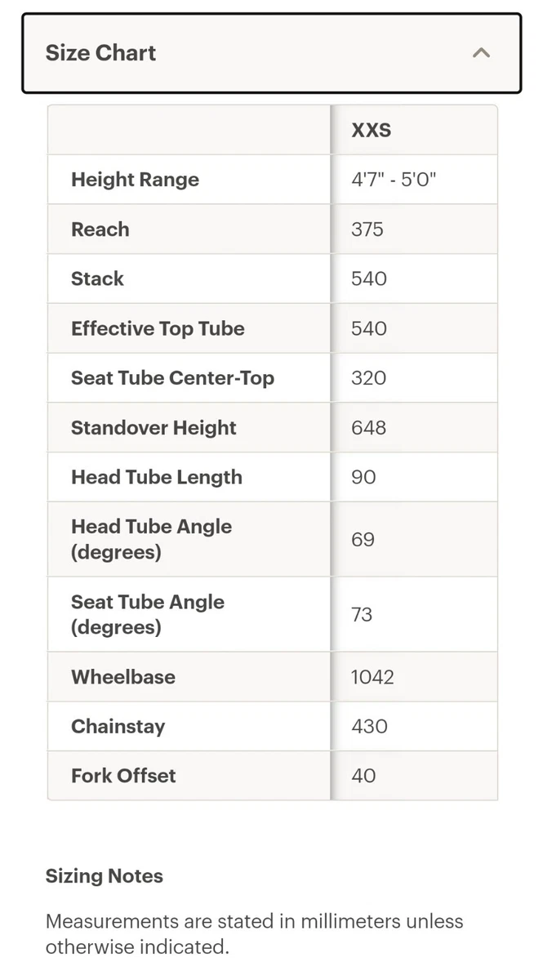Image resolution: width=543 pixels, height=980 pixels.
Task: Click the Height Range row label
Action: click(135, 180)
